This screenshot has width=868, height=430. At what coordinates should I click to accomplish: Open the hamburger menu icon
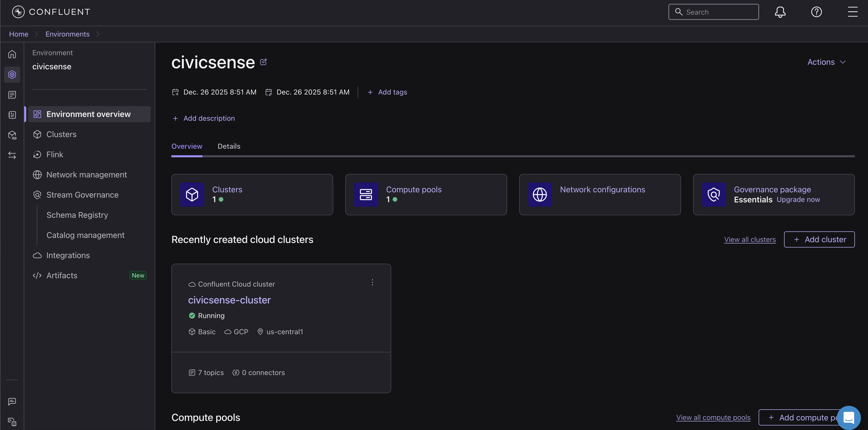point(852,12)
